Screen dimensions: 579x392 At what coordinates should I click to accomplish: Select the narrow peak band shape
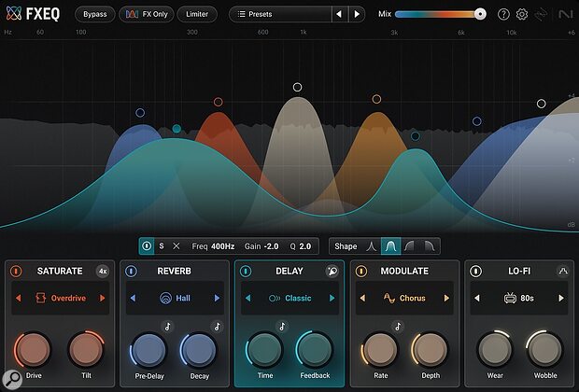pos(371,246)
